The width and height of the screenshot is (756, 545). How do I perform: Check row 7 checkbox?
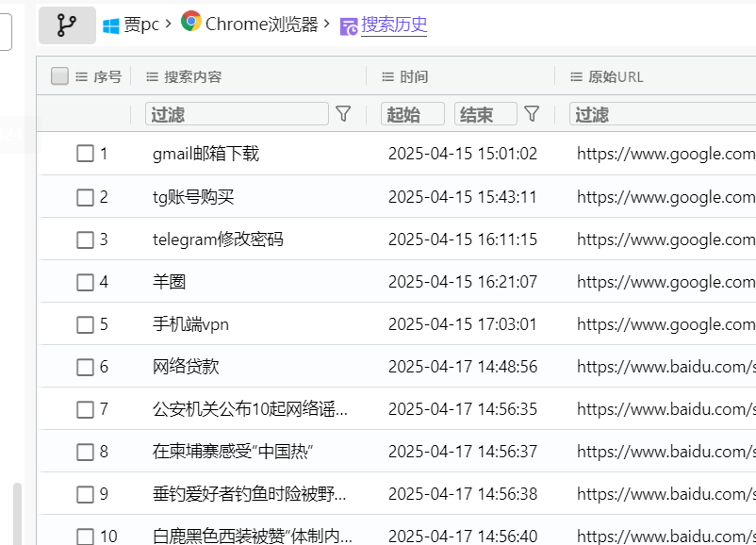point(86,409)
